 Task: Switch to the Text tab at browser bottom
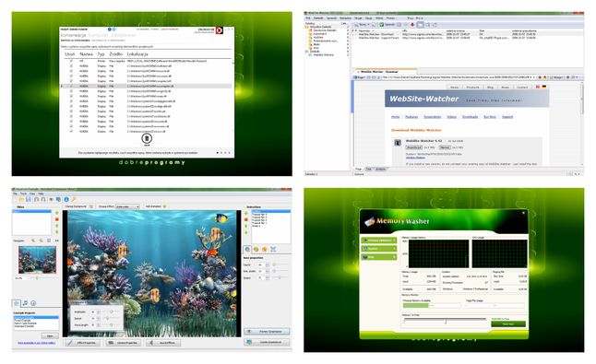pos(368,170)
